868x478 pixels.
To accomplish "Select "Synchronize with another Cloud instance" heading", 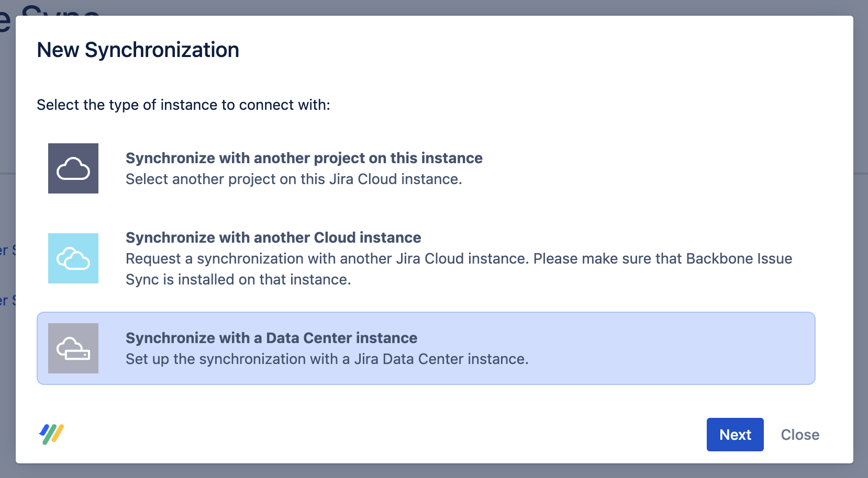I will coord(273,237).
